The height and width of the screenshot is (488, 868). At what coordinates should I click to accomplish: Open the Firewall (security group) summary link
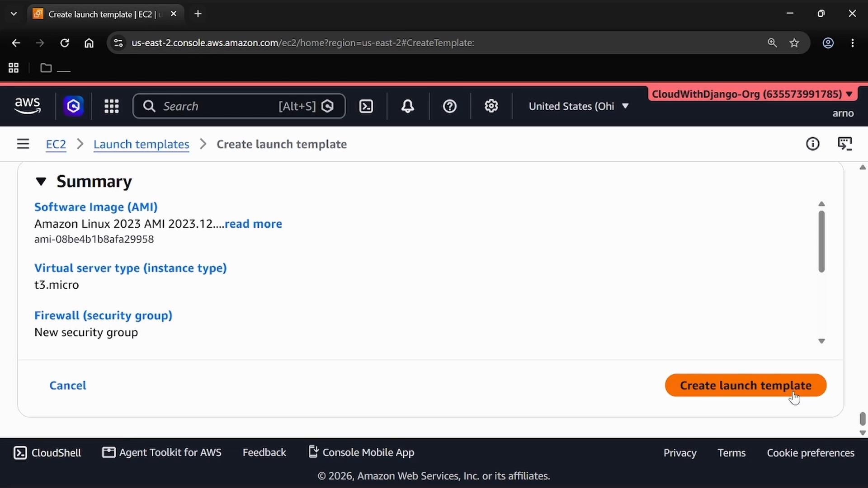coord(103,315)
